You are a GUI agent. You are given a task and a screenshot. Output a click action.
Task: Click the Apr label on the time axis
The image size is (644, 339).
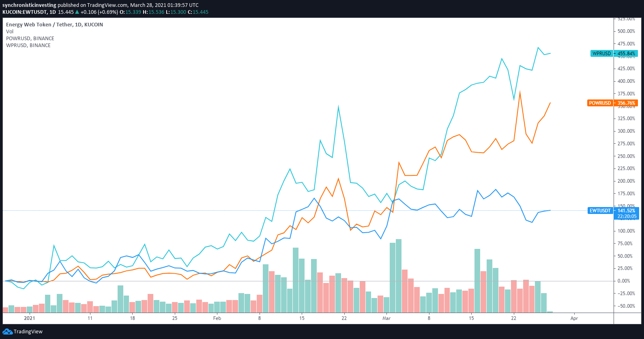tap(574, 318)
